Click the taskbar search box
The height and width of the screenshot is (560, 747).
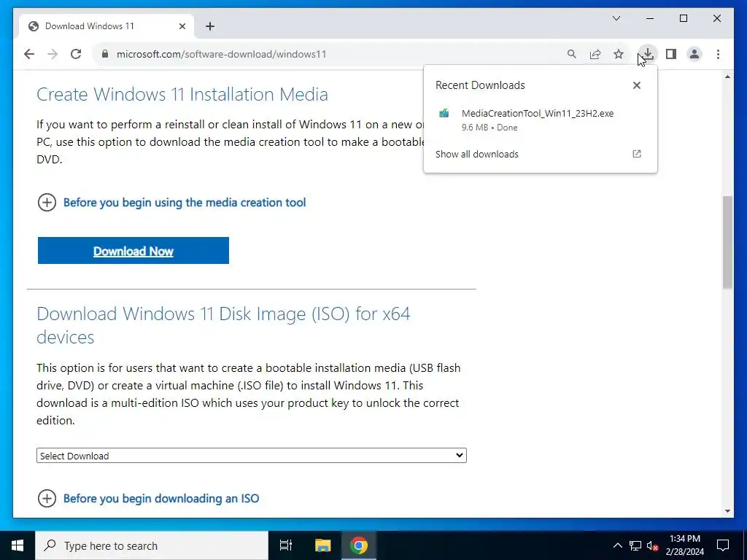152,545
